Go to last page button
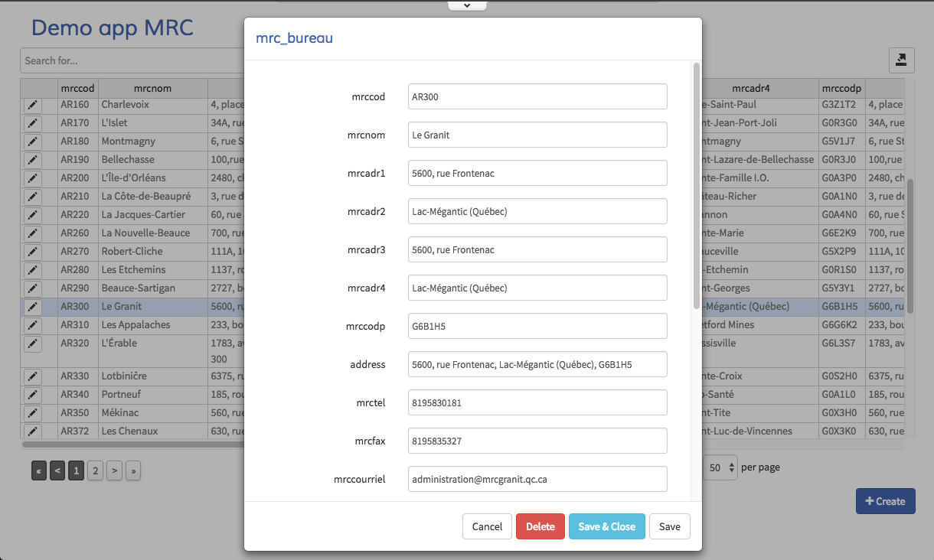Viewport: 934px width, 560px height. (133, 470)
